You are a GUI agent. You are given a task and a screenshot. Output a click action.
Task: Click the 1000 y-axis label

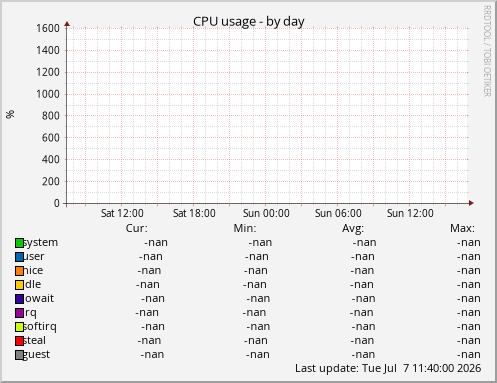point(48,94)
